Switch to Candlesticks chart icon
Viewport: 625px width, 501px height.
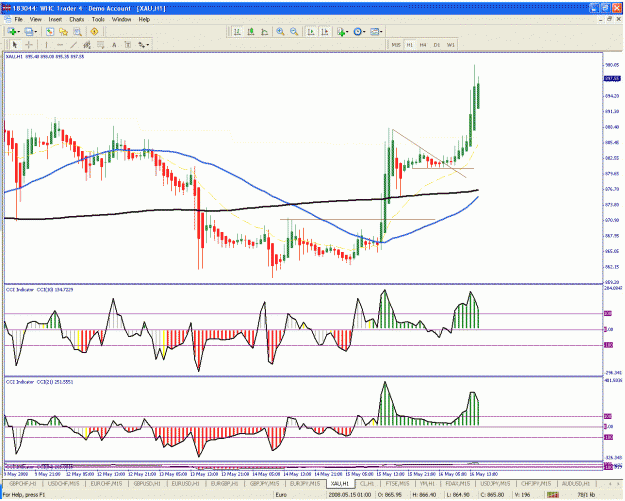pyautogui.click(x=251, y=31)
